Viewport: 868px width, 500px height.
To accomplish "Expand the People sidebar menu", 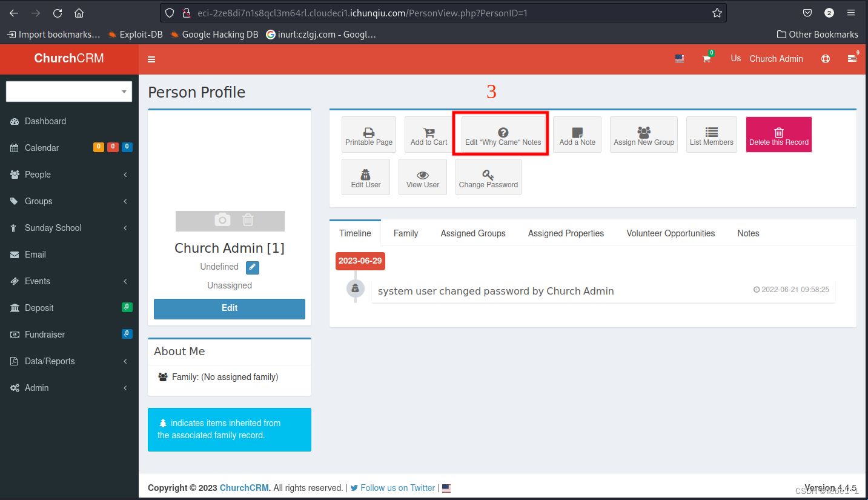I will pyautogui.click(x=69, y=175).
